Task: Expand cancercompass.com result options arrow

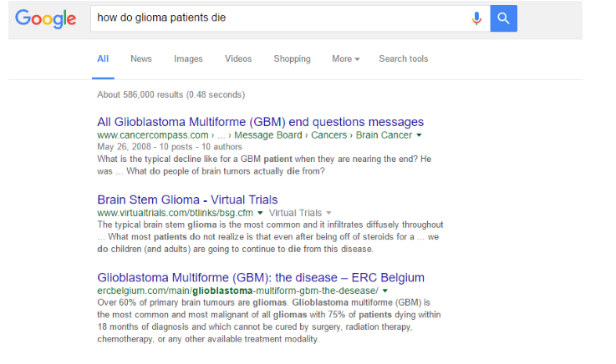Action: tap(419, 135)
